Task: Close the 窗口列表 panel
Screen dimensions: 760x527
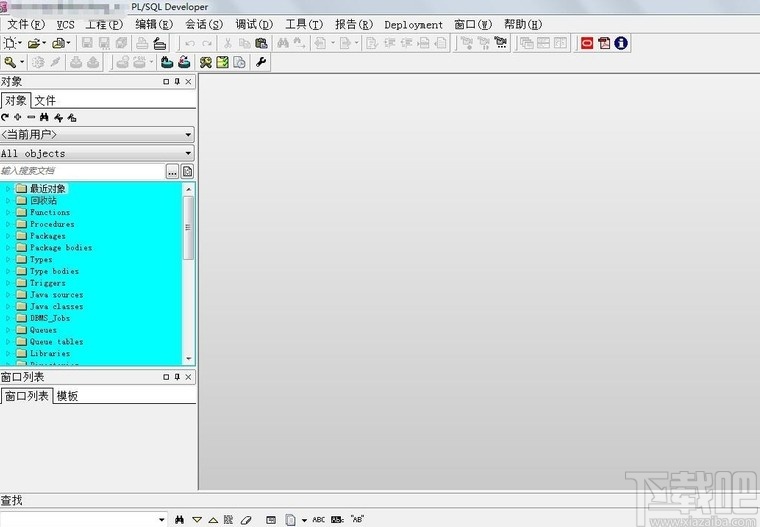Action: (188, 377)
